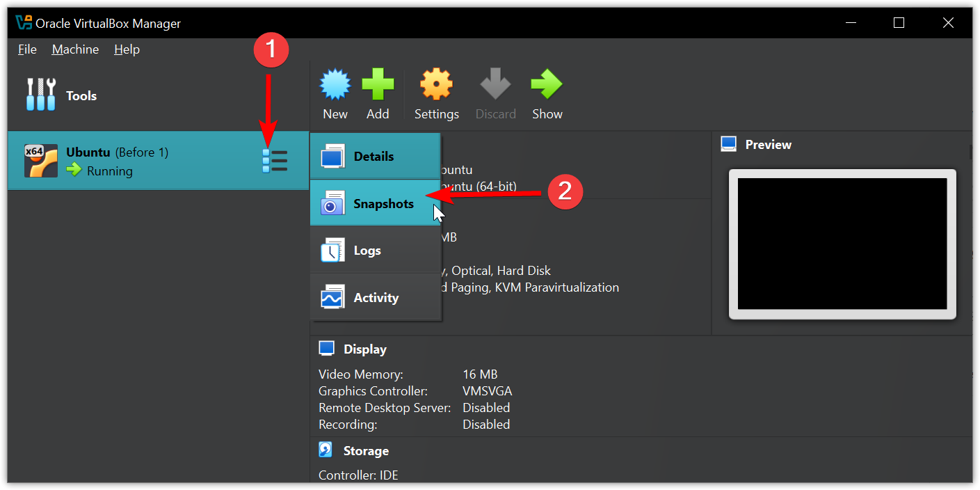Select Activity in the popup menu
This screenshot has width=980, height=490.
tap(376, 297)
